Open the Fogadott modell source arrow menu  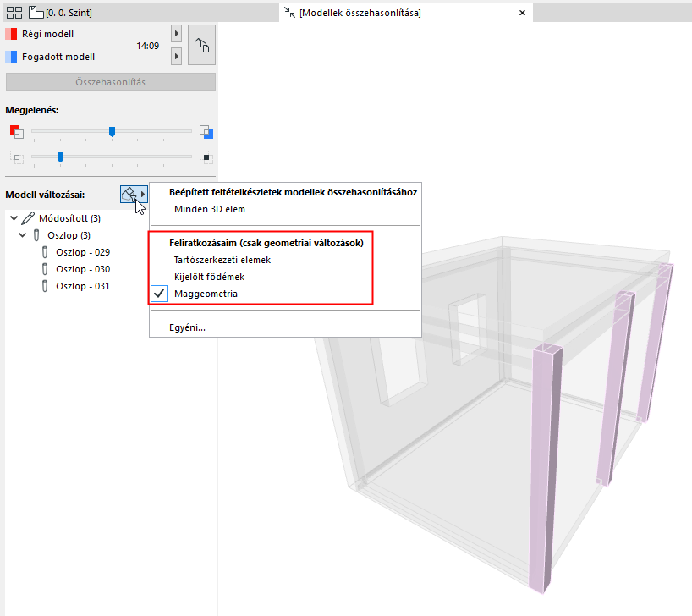(x=176, y=57)
